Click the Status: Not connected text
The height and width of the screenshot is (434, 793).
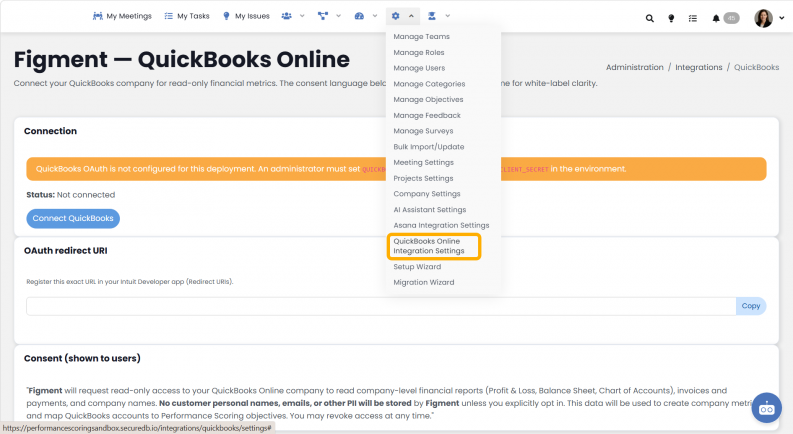(x=71, y=195)
